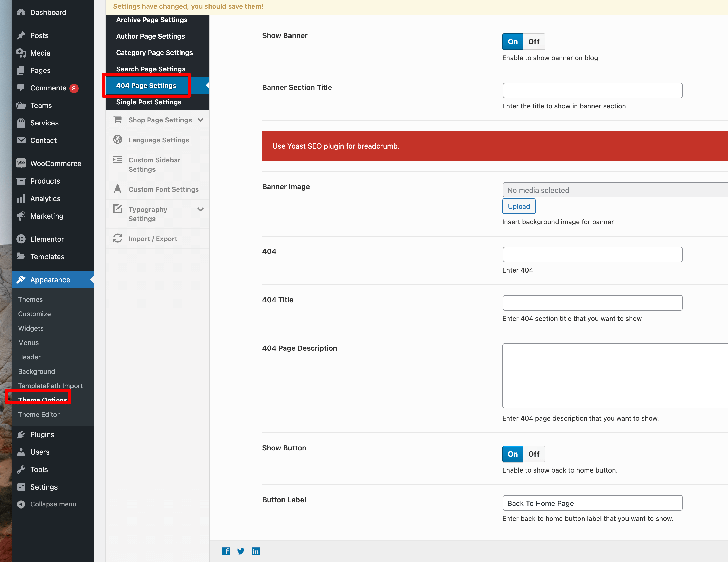Expand the Typography Settings chevron
728x562 pixels.
click(200, 209)
